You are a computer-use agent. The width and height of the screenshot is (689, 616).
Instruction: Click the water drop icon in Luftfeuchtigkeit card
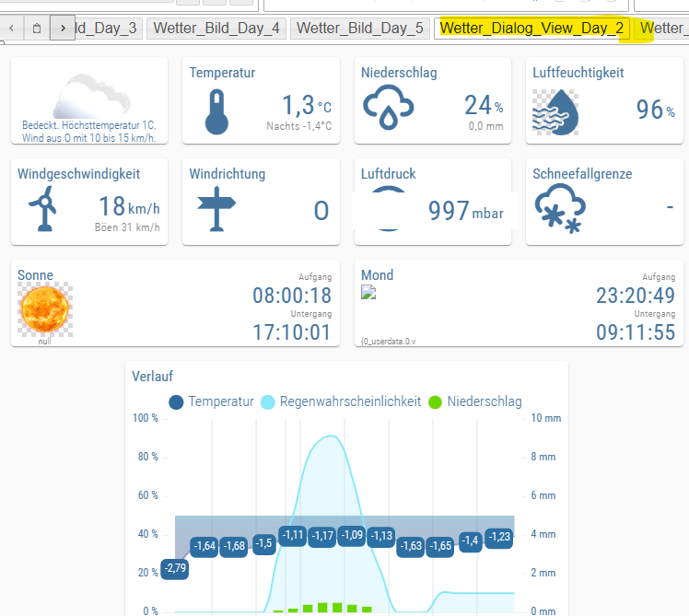[555, 112]
